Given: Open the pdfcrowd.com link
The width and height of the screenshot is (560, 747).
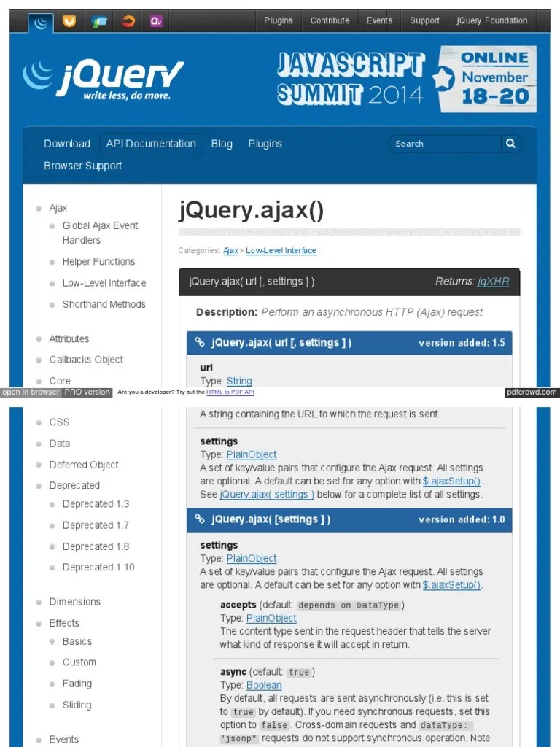Looking at the screenshot, I should pyautogui.click(x=532, y=392).
